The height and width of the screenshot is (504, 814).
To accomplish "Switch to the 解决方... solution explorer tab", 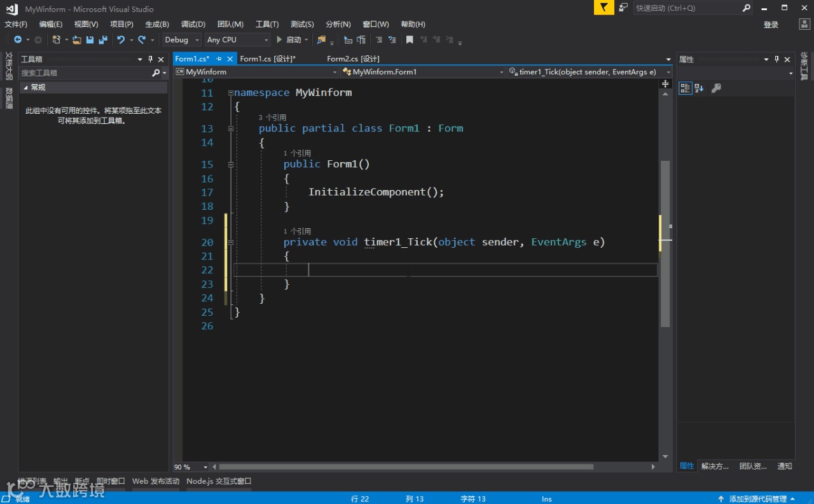I will (x=715, y=466).
